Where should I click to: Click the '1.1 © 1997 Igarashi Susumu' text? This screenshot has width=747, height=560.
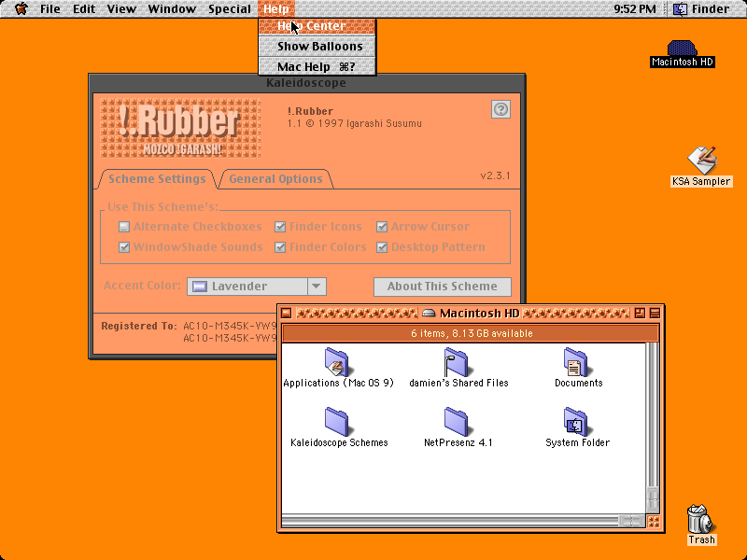click(355, 124)
